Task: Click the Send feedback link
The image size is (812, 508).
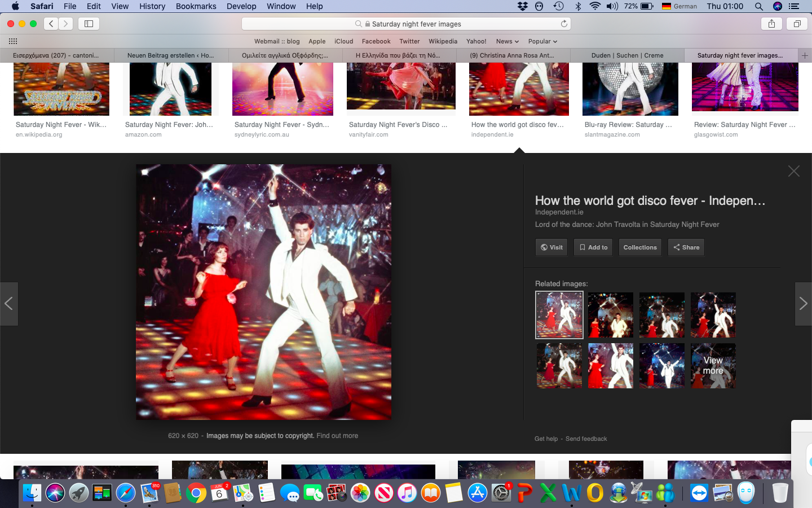Action: [586, 439]
